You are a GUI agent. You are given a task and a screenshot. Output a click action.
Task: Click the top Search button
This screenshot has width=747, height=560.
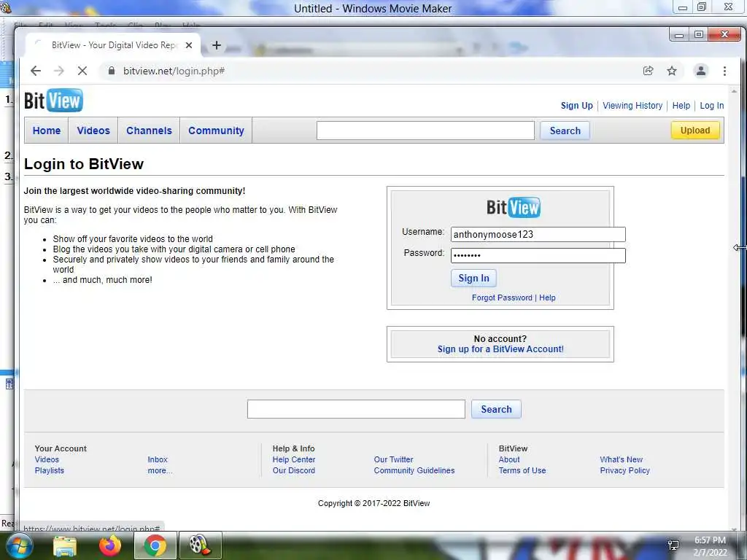[x=565, y=131]
